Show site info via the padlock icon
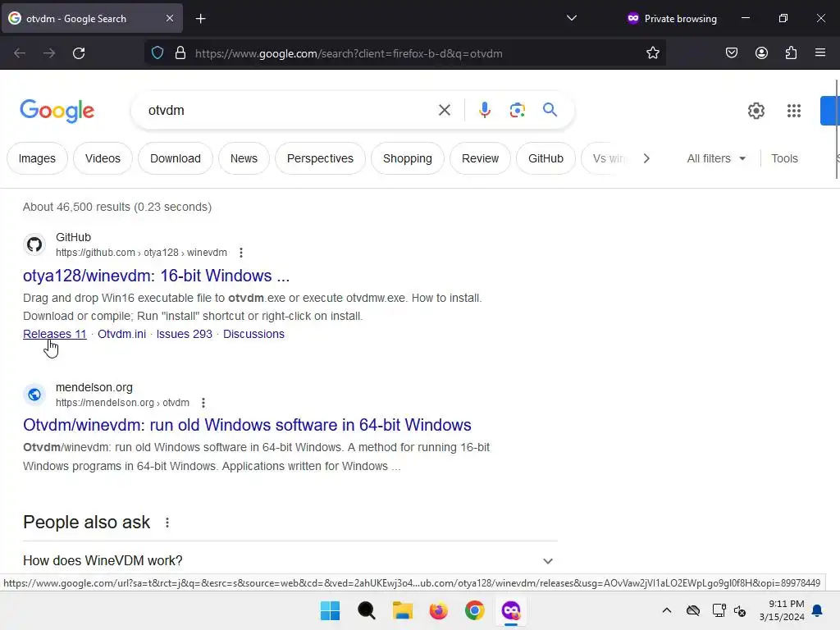Image resolution: width=840 pixels, height=630 pixels. (180, 53)
